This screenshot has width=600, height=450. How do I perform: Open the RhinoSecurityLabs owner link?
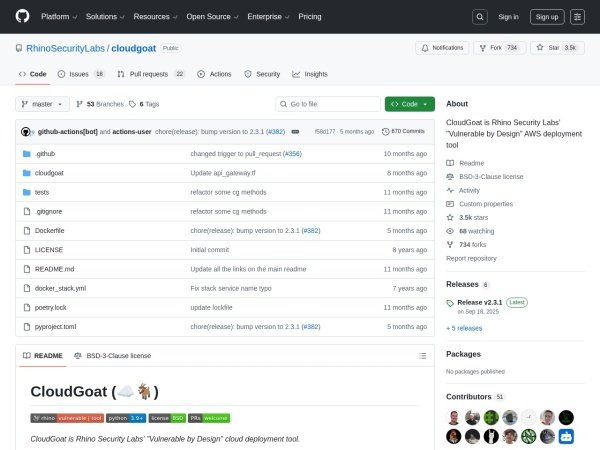[65, 48]
